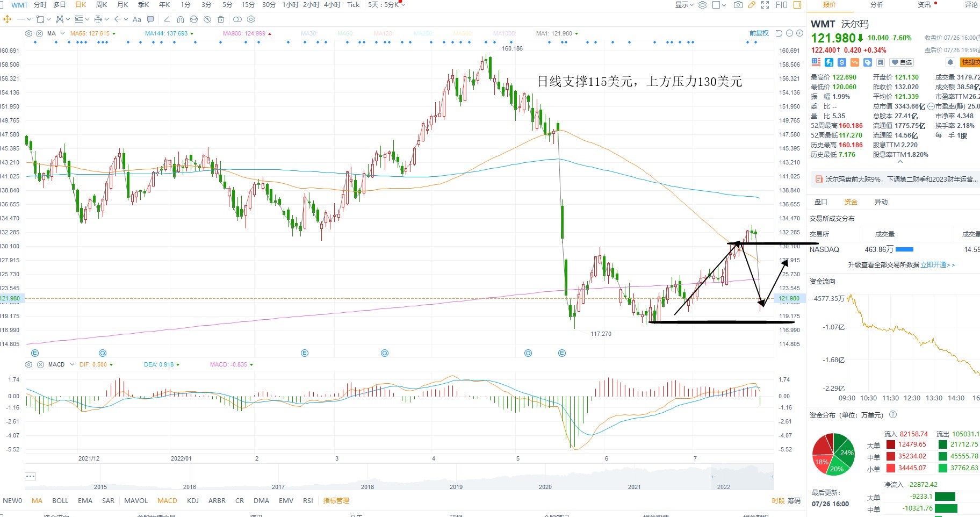Screen dimensions: 980x517
Task: Open the 显示 display dropdown
Action: click(x=685, y=5)
